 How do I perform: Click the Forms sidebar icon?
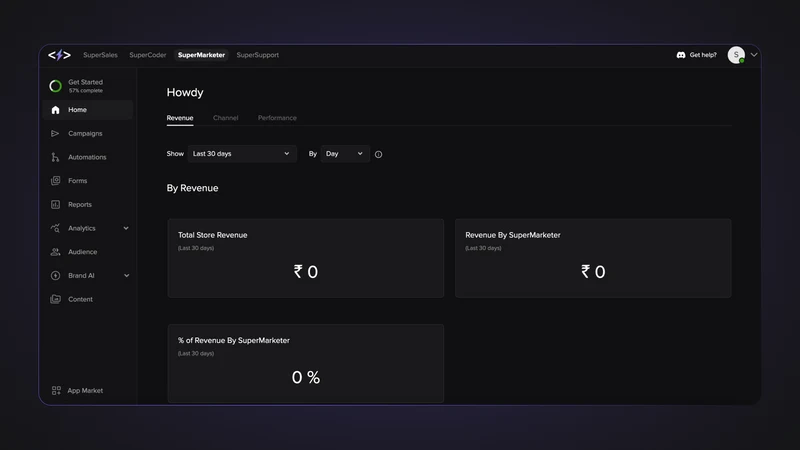point(55,181)
